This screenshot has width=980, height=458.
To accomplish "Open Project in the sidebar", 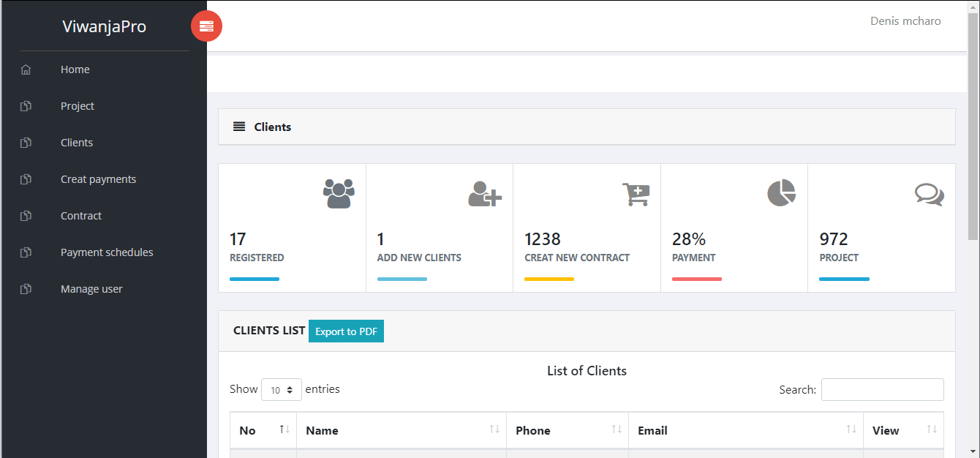I will [x=78, y=106].
